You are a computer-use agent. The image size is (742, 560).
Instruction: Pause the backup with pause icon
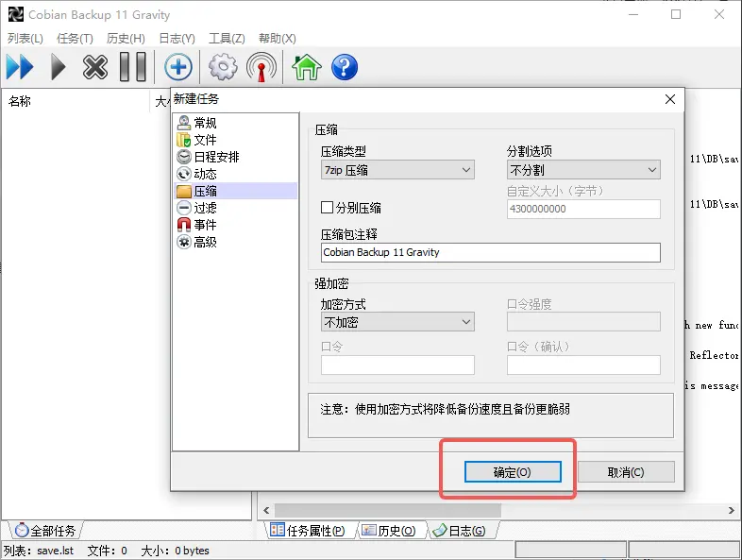[x=132, y=67]
